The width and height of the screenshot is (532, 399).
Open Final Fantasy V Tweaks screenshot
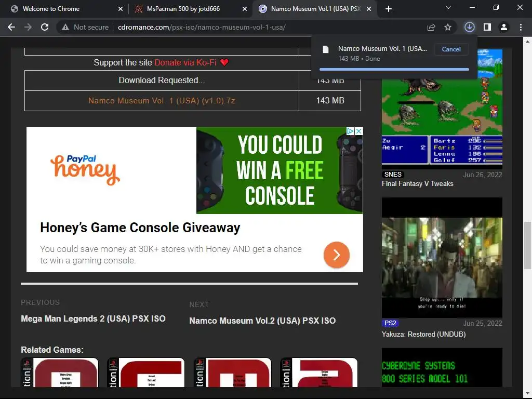(x=442, y=109)
